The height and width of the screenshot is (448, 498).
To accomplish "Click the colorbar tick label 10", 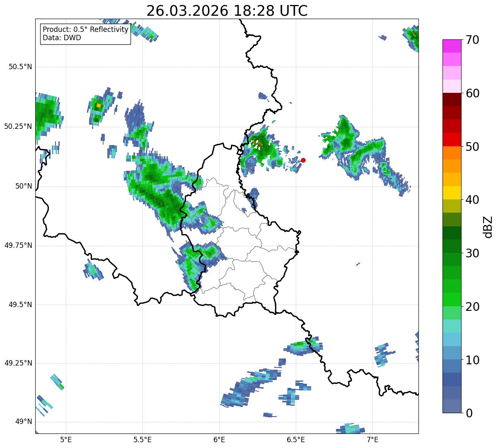I will click(472, 360).
